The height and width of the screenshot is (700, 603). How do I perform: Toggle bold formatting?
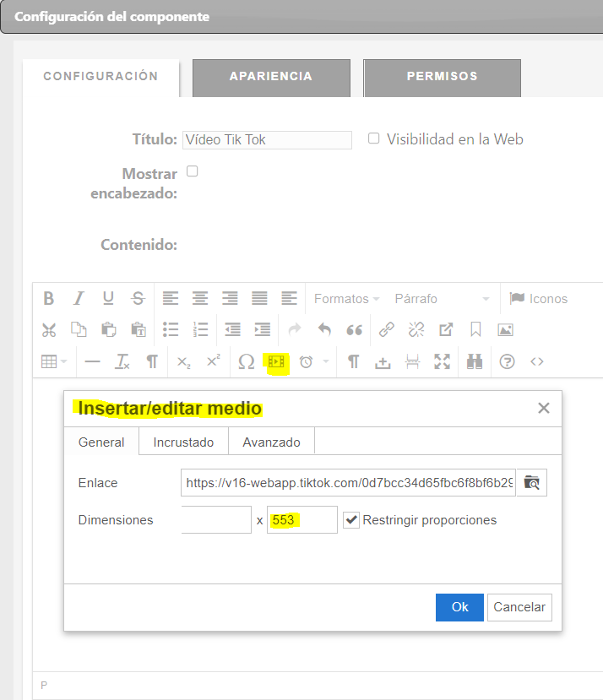click(x=49, y=298)
